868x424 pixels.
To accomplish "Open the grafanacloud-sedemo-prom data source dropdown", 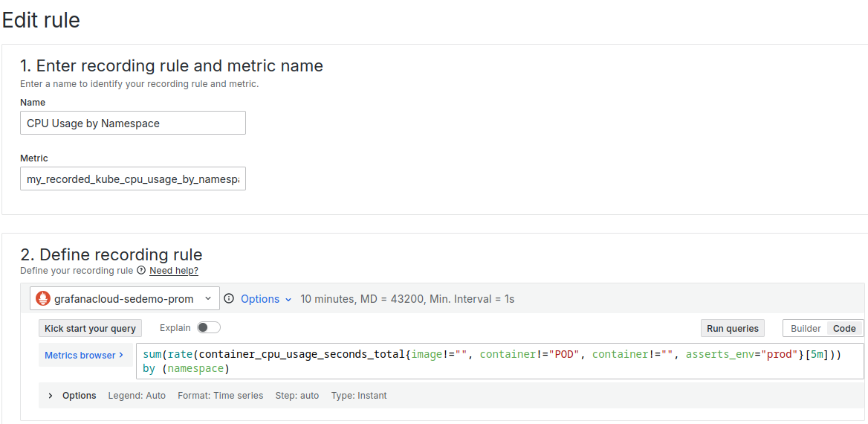I will (x=125, y=298).
